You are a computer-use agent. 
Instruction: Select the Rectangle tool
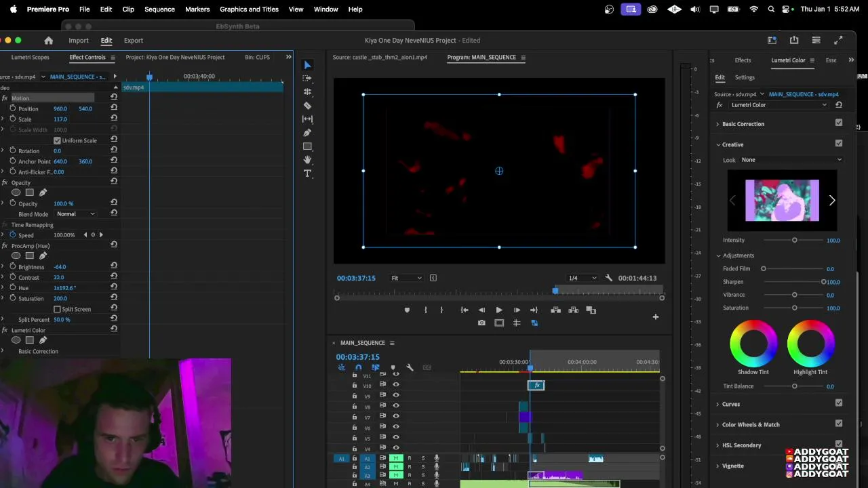tap(307, 146)
